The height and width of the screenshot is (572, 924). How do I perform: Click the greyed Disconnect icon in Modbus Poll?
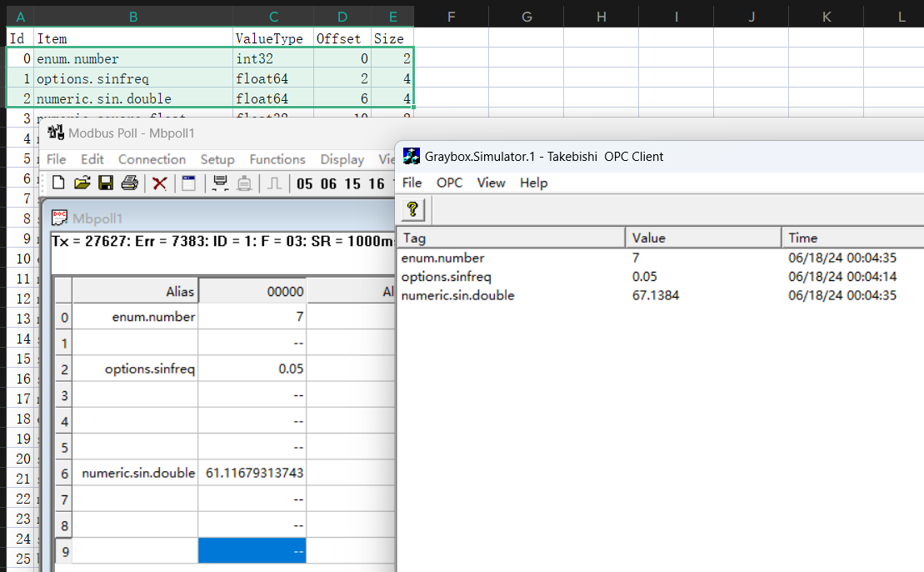(244, 183)
